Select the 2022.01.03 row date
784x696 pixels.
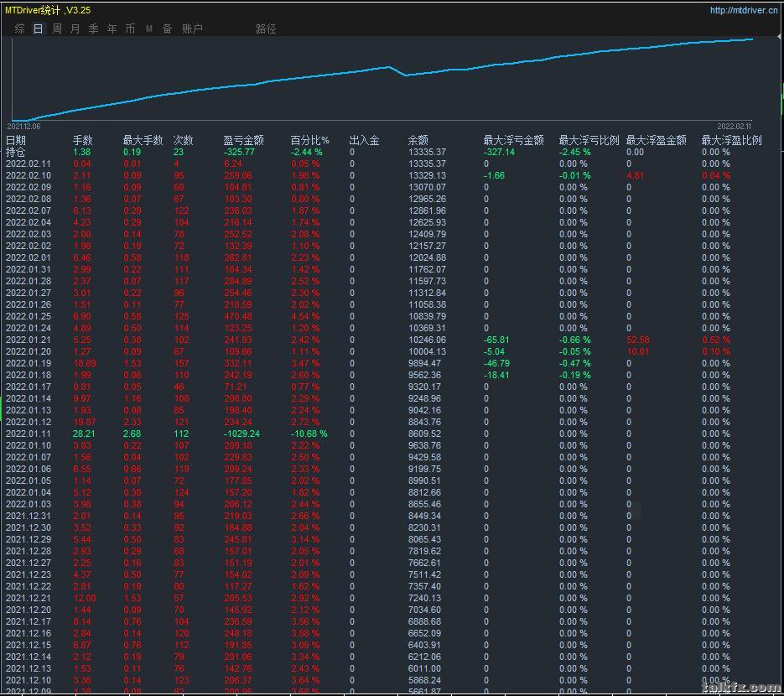coord(29,505)
